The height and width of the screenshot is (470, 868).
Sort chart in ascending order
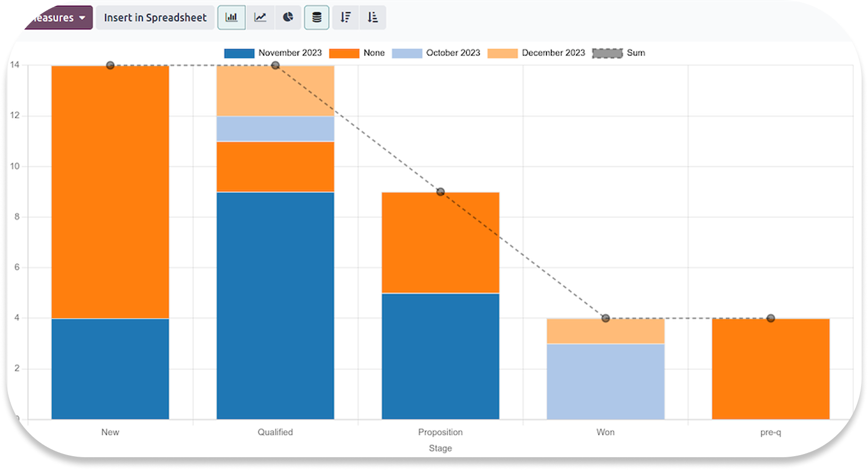[x=372, y=18]
